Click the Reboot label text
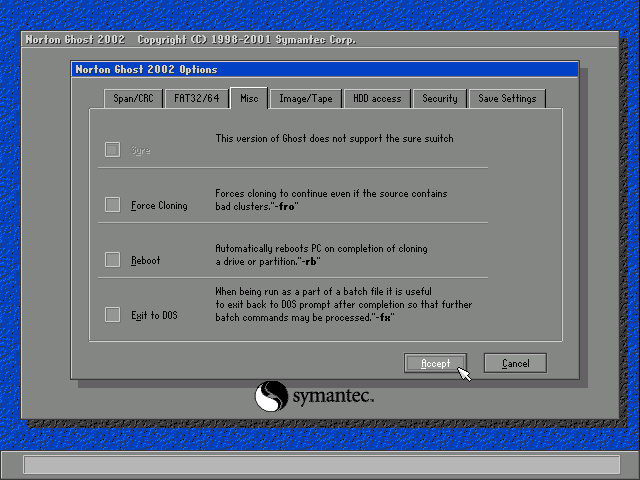This screenshot has width=640, height=480. (x=145, y=260)
